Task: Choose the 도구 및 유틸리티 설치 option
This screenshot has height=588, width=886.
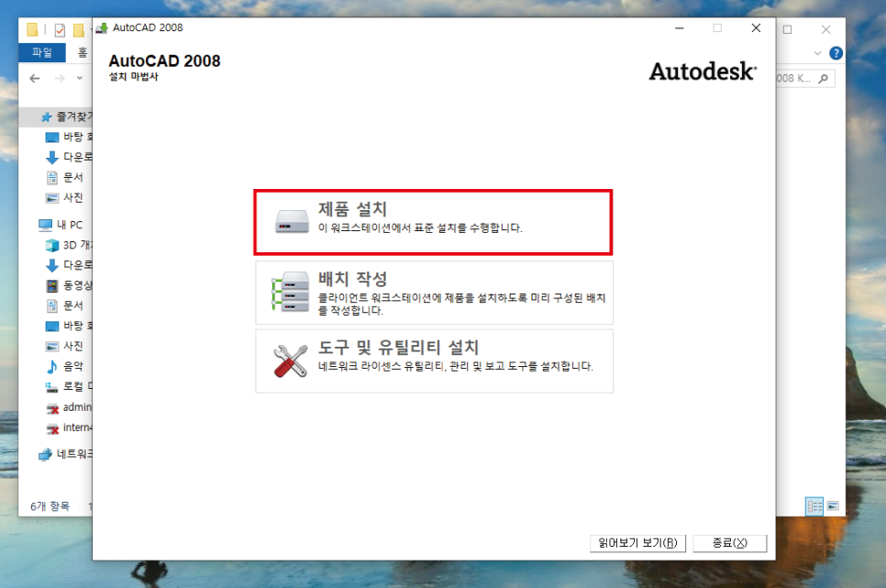Action: 434,361
